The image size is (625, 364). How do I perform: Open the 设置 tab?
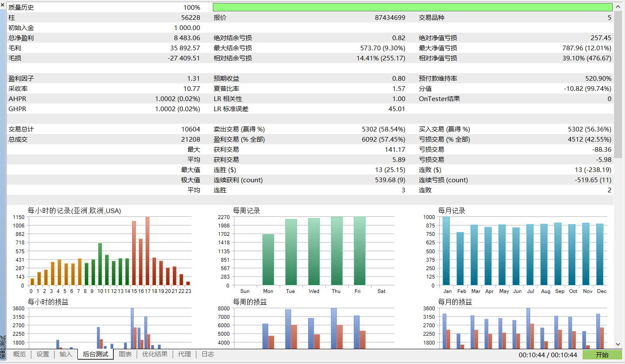(42, 355)
